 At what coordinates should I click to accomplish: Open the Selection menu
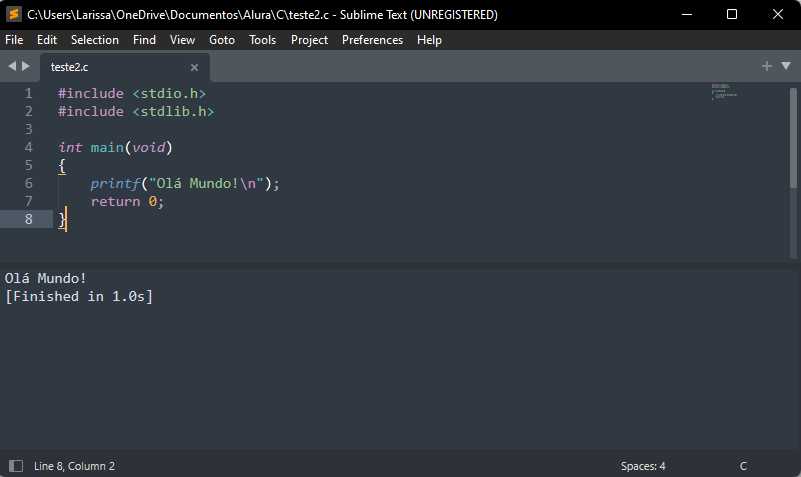coord(95,40)
